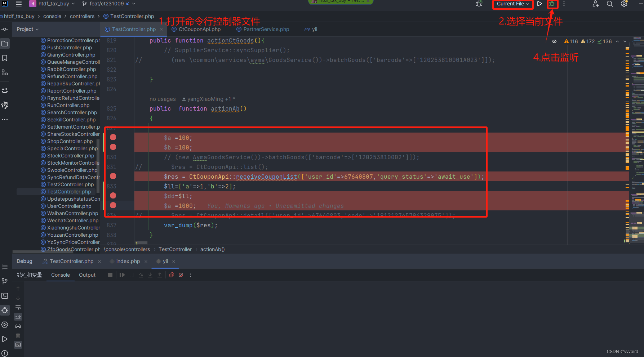644x357 pixels.
Task: Open Problems tool window
Action: pyautogui.click(x=5, y=353)
